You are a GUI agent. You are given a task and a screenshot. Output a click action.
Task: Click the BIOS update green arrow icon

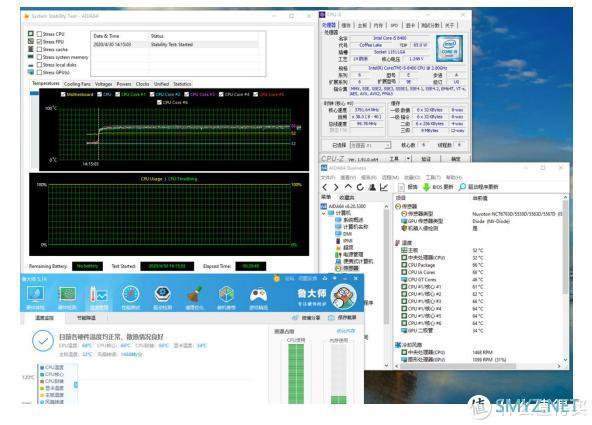click(426, 187)
